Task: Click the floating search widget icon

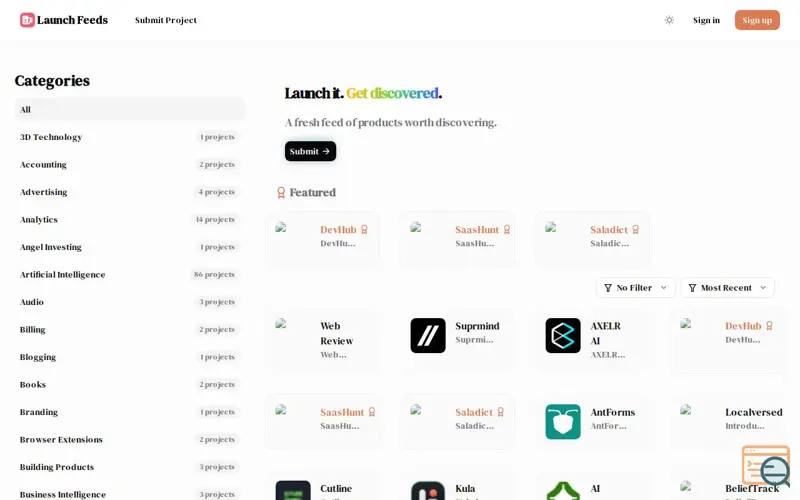Action: click(x=766, y=466)
